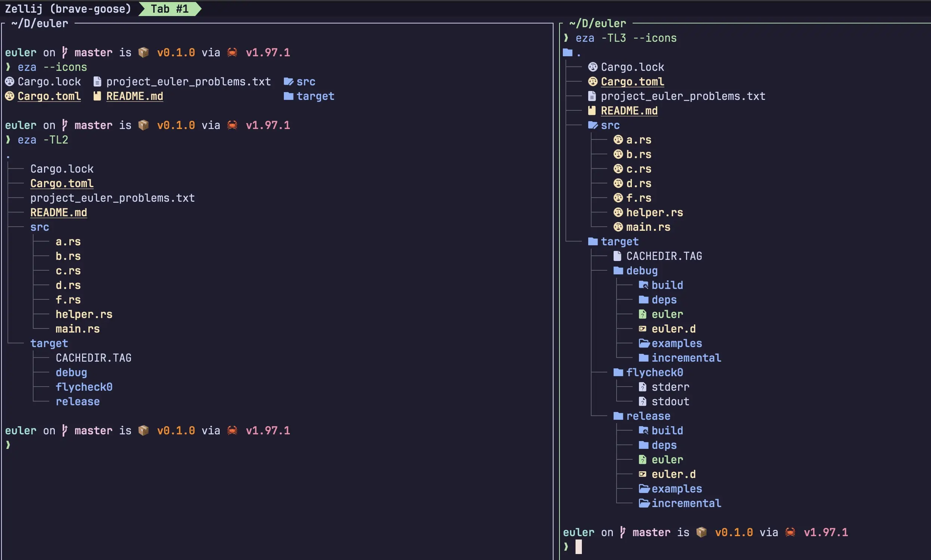
Task: Click the stdout filename in right tree
Action: pos(671,402)
